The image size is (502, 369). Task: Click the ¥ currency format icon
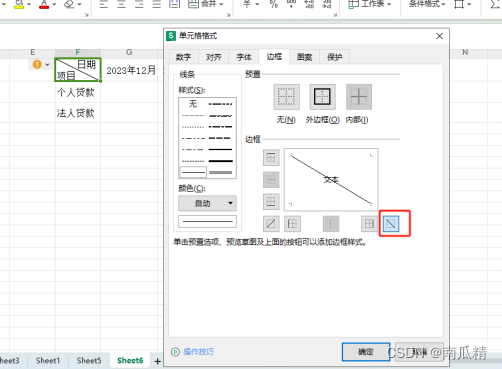(x=247, y=4)
